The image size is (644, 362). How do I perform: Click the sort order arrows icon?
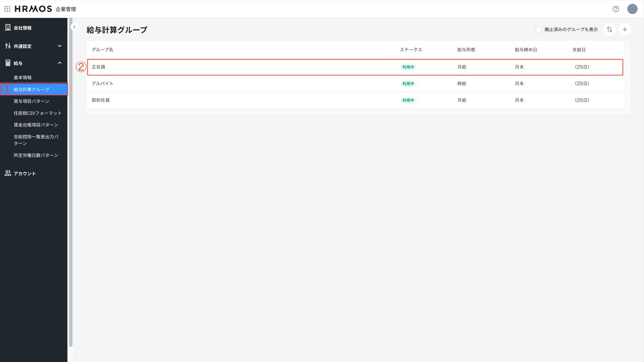609,30
